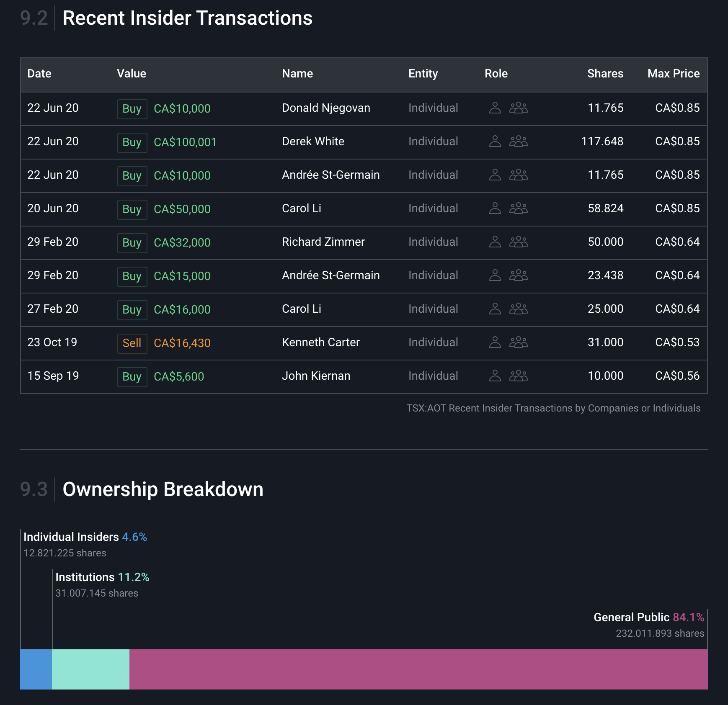Select the CA$5,600 transaction value
Image resolution: width=728 pixels, height=705 pixels.
(179, 377)
